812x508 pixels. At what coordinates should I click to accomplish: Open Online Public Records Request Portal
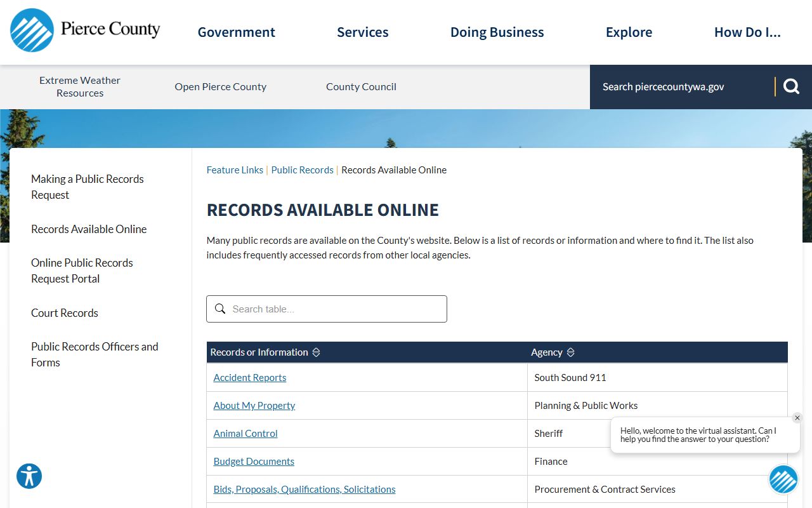[x=82, y=271]
